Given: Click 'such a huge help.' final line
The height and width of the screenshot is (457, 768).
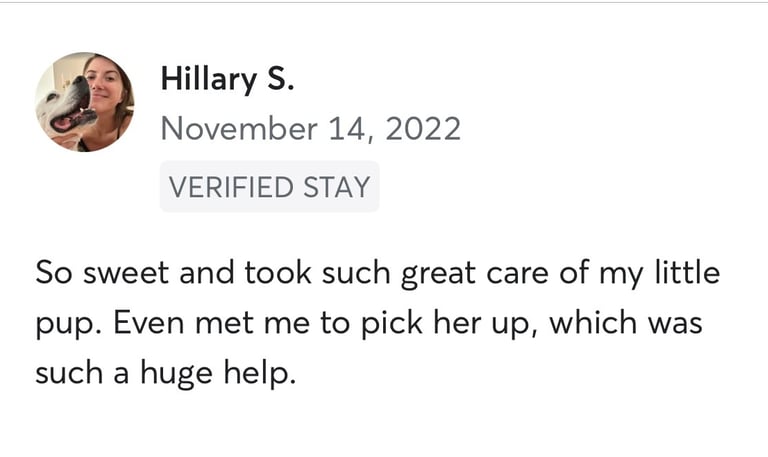Looking at the screenshot, I should (x=166, y=374).
